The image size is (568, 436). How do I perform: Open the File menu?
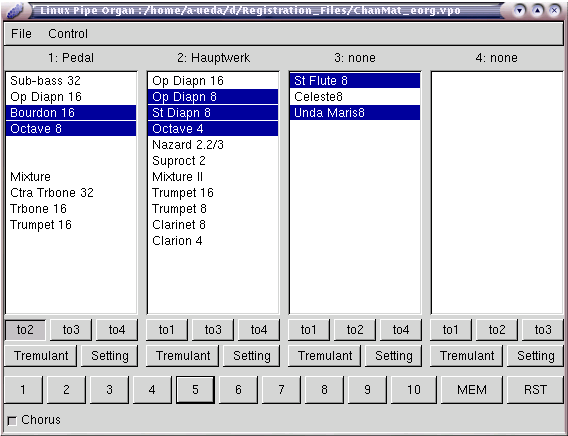pyautogui.click(x=21, y=34)
